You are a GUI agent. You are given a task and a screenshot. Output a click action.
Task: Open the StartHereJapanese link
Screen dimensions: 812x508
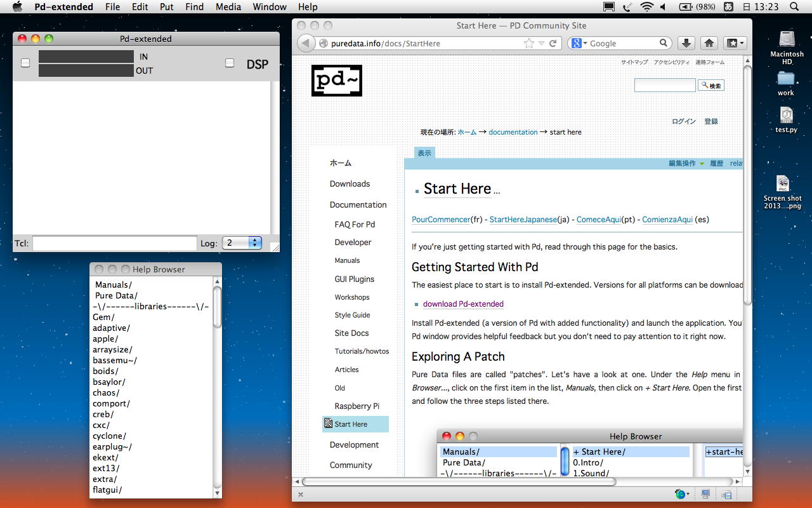[x=523, y=220]
